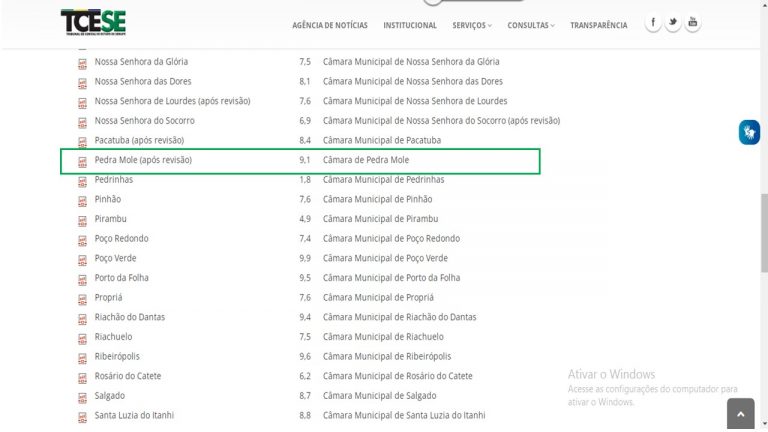Click the PDF icon beside Salgado

point(82,396)
